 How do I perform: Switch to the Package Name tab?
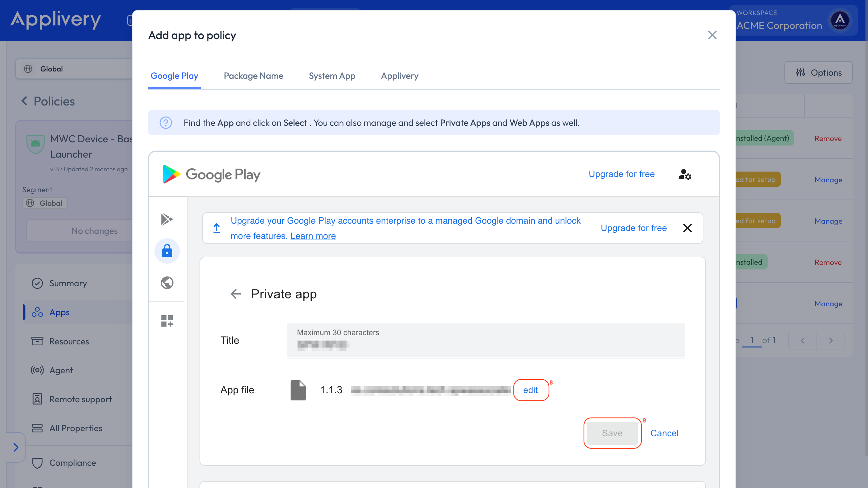pos(254,76)
